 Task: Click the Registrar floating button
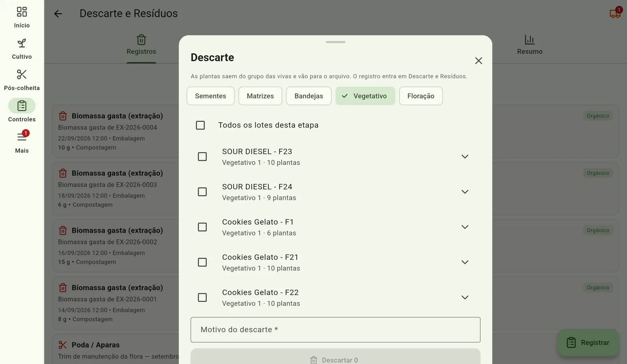(x=588, y=342)
